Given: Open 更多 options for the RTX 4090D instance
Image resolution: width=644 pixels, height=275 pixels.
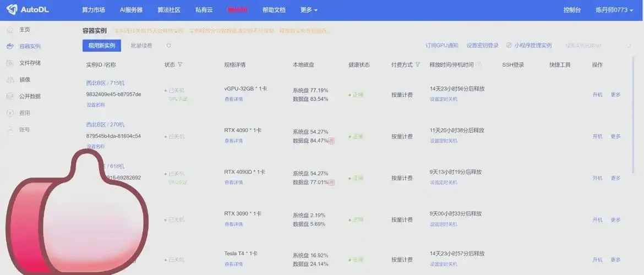Looking at the screenshot, I should [x=615, y=178].
